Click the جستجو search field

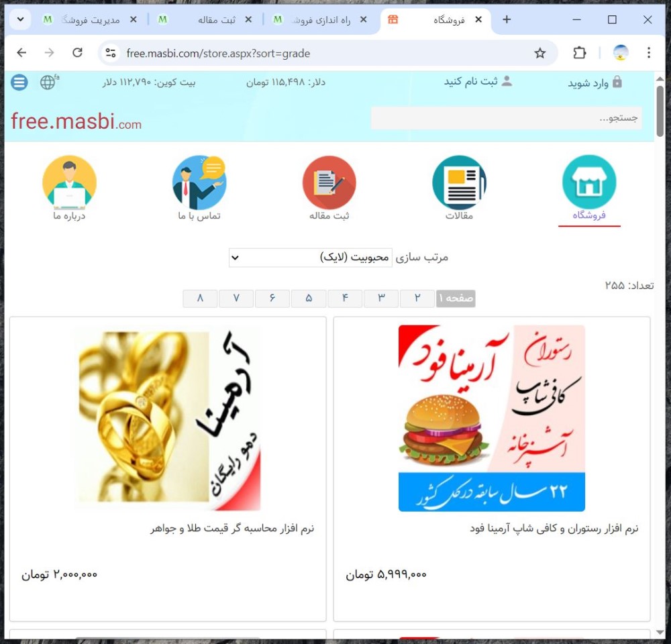pos(506,117)
